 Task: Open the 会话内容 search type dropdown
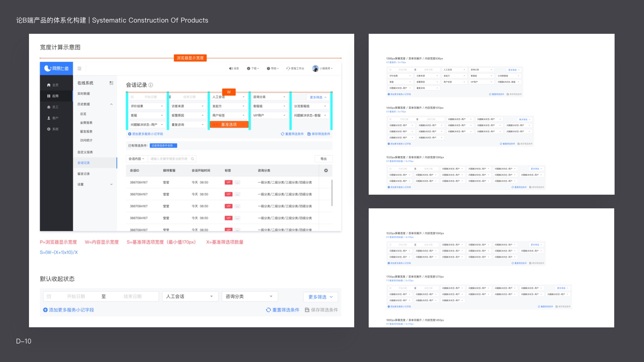(136, 159)
